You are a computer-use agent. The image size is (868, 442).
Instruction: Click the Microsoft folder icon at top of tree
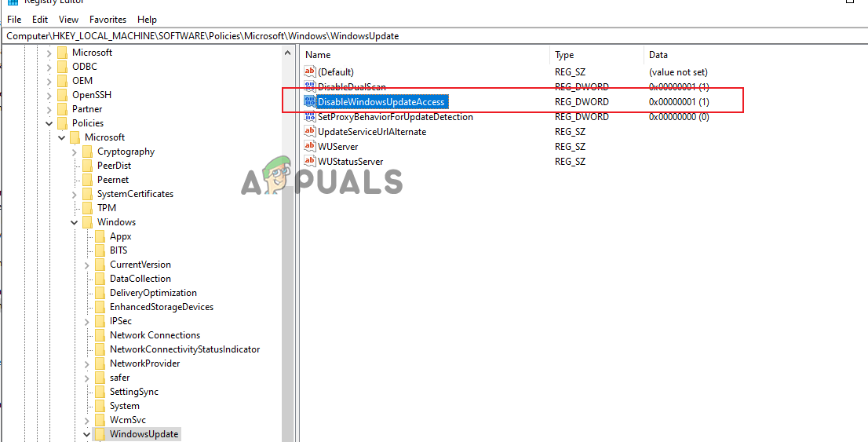pyautogui.click(x=62, y=53)
